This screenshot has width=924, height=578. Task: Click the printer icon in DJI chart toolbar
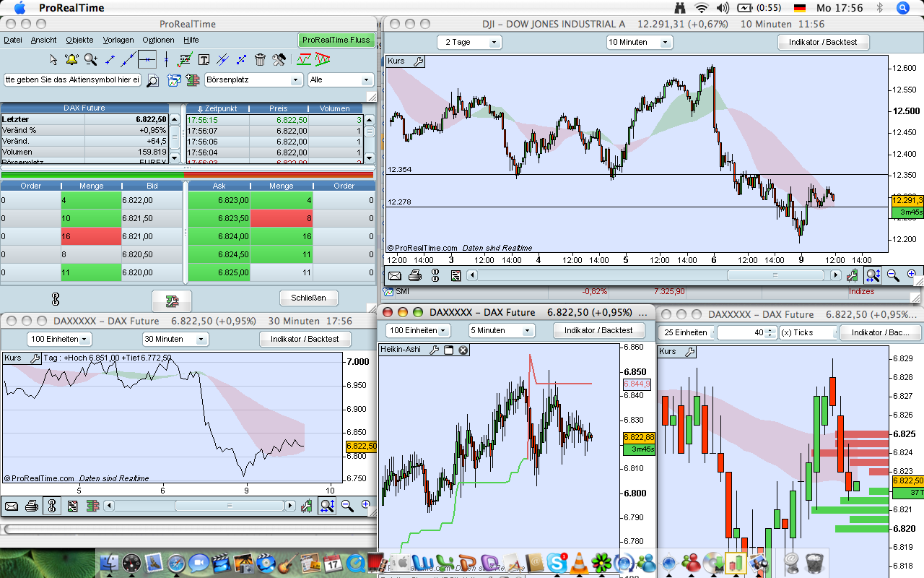click(415, 275)
